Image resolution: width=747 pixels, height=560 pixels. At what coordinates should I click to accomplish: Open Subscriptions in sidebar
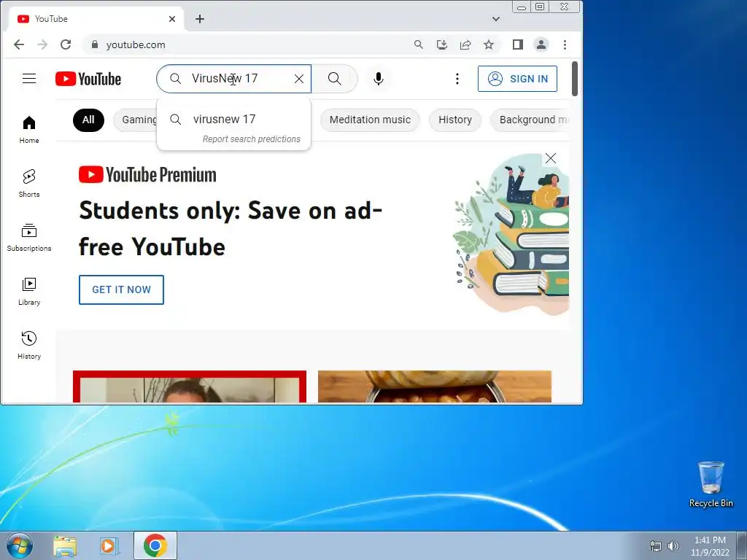tap(29, 238)
